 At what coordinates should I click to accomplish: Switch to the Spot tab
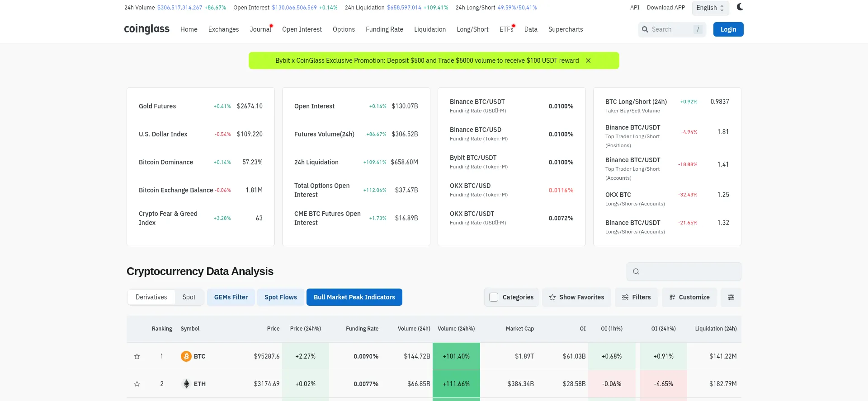[x=189, y=297]
